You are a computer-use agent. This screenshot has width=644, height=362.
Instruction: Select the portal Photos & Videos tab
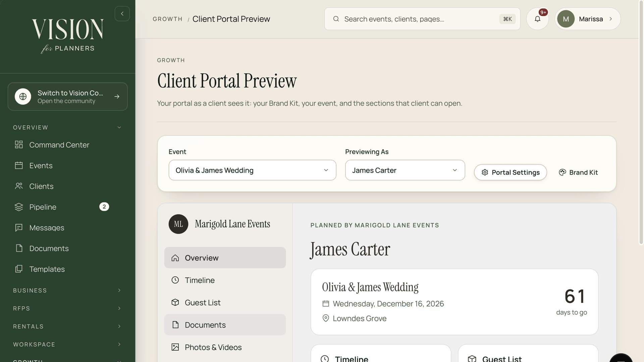225,347
